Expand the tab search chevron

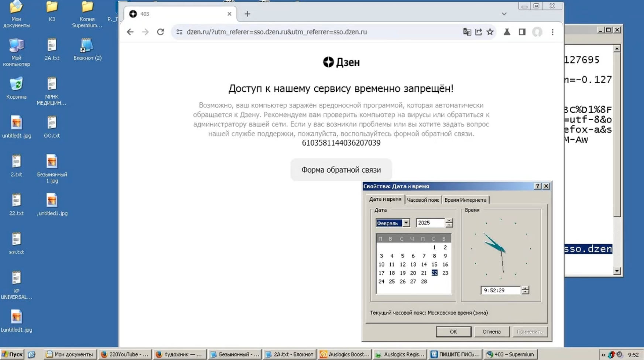pyautogui.click(x=504, y=14)
